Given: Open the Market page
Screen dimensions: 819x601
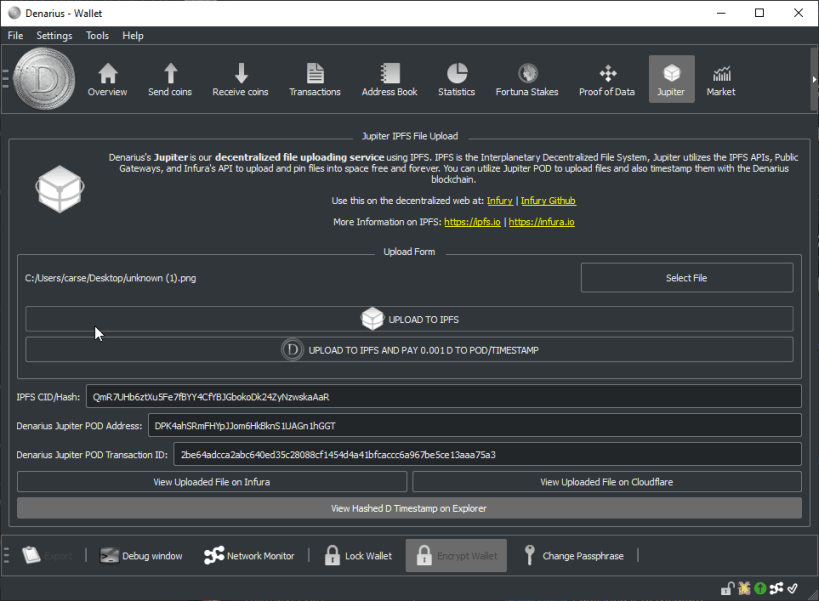Looking at the screenshot, I should tap(721, 79).
